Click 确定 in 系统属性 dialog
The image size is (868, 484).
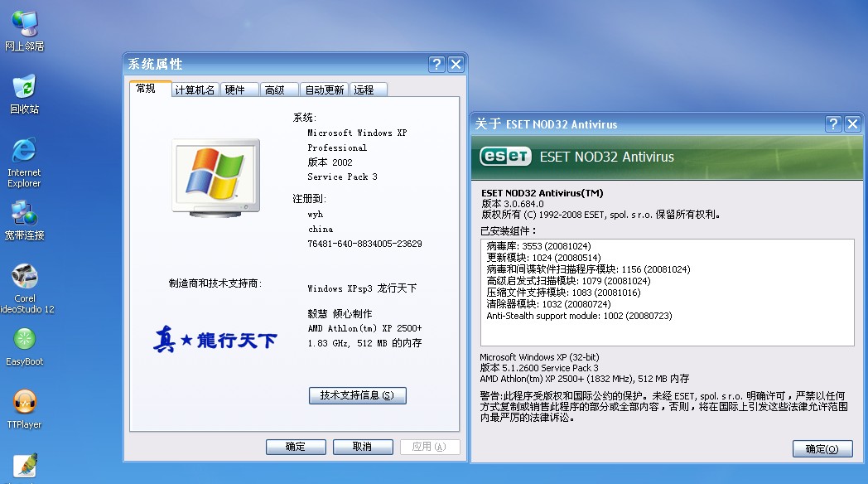tap(296, 447)
